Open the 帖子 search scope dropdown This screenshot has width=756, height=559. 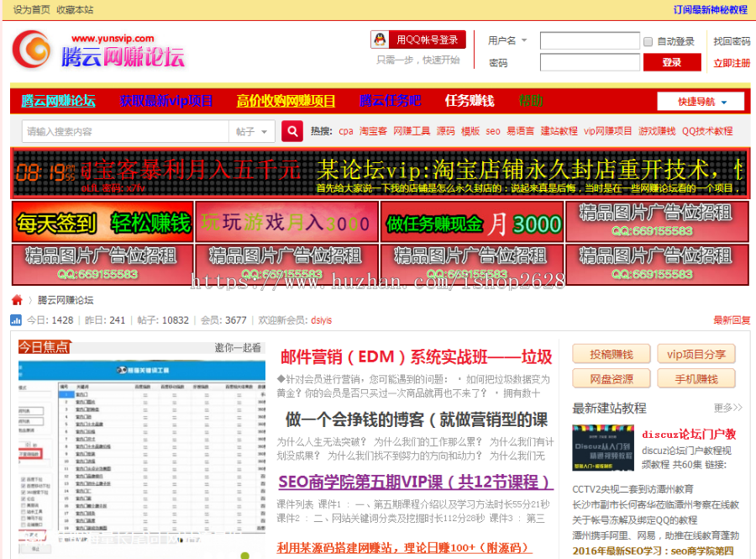[x=250, y=132]
